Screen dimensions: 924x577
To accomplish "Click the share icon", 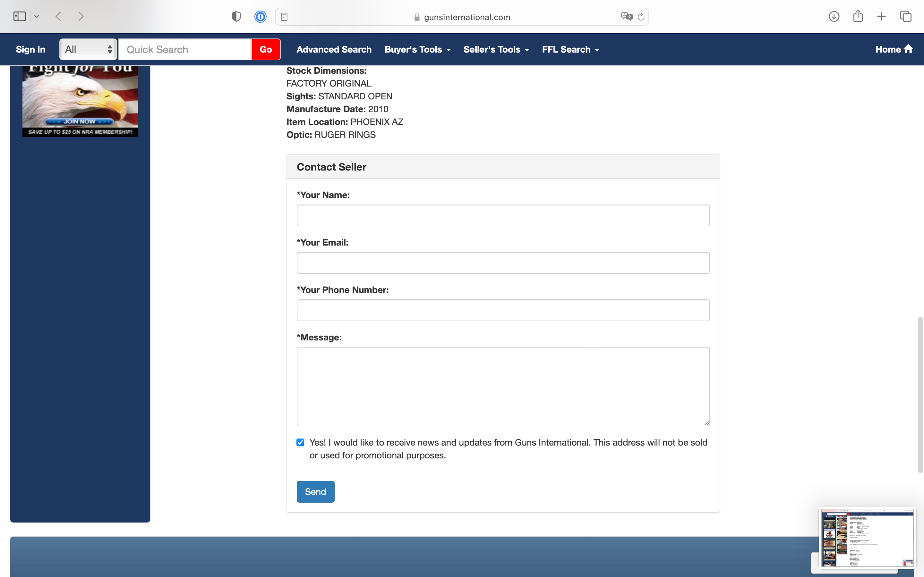I will point(858,16).
